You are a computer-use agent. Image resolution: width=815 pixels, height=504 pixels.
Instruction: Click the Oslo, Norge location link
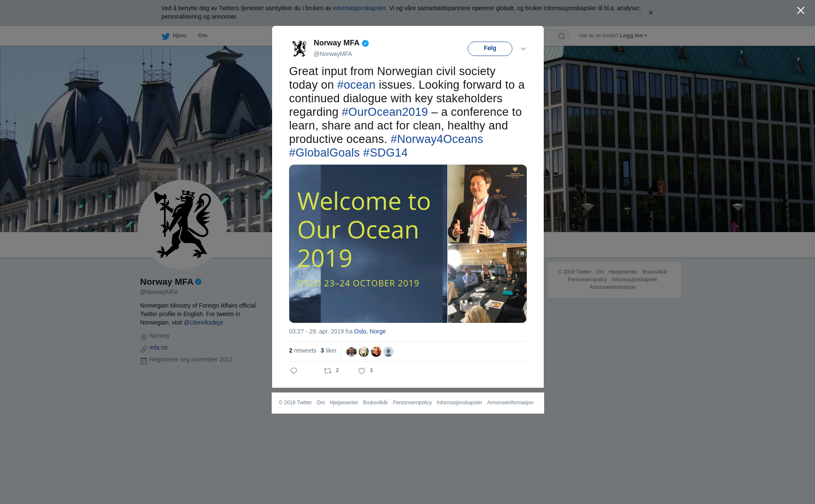370,331
